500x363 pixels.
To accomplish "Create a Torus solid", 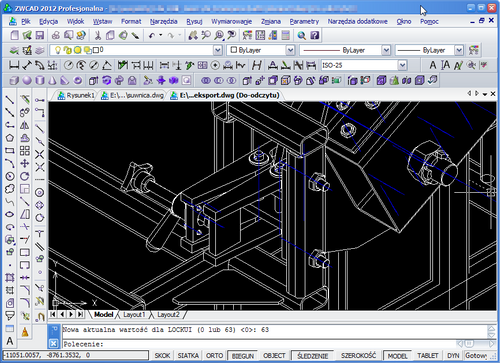I will 78,80.
